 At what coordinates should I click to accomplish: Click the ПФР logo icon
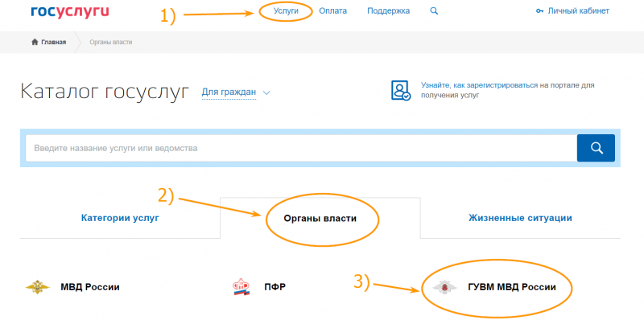242,287
